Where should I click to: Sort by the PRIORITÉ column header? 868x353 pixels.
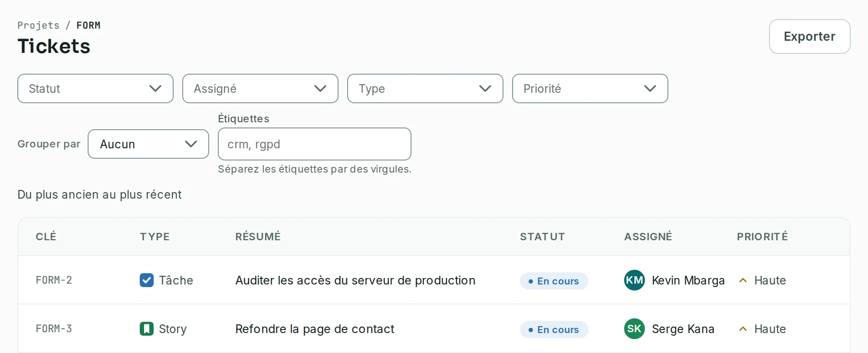coord(762,236)
